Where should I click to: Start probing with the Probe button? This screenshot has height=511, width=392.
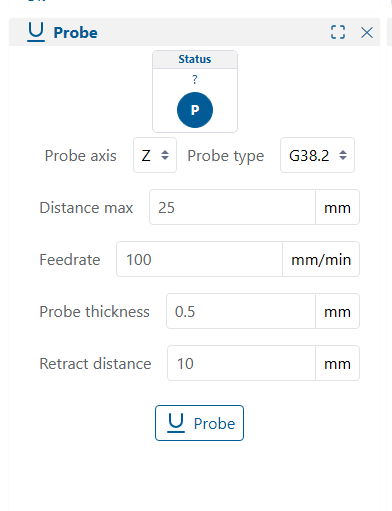pos(199,423)
